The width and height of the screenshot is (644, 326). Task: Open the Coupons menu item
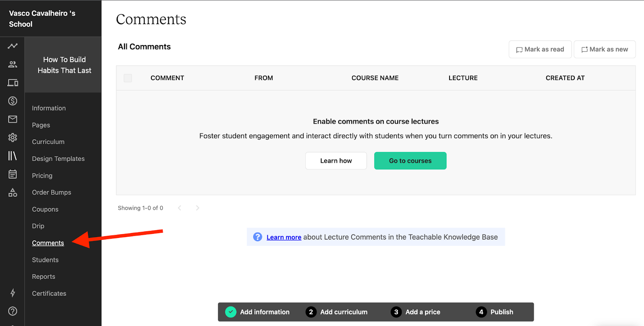[45, 209]
